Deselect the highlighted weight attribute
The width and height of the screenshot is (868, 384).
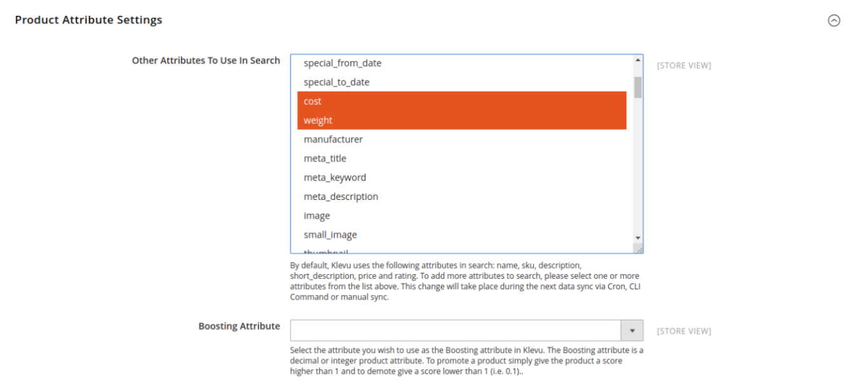pyautogui.click(x=462, y=121)
